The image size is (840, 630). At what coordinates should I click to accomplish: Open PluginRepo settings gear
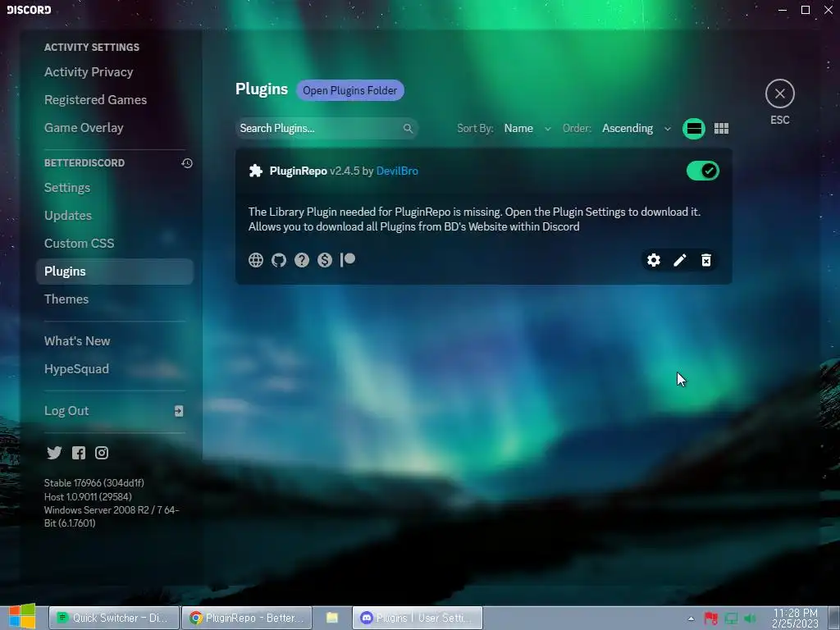click(654, 260)
